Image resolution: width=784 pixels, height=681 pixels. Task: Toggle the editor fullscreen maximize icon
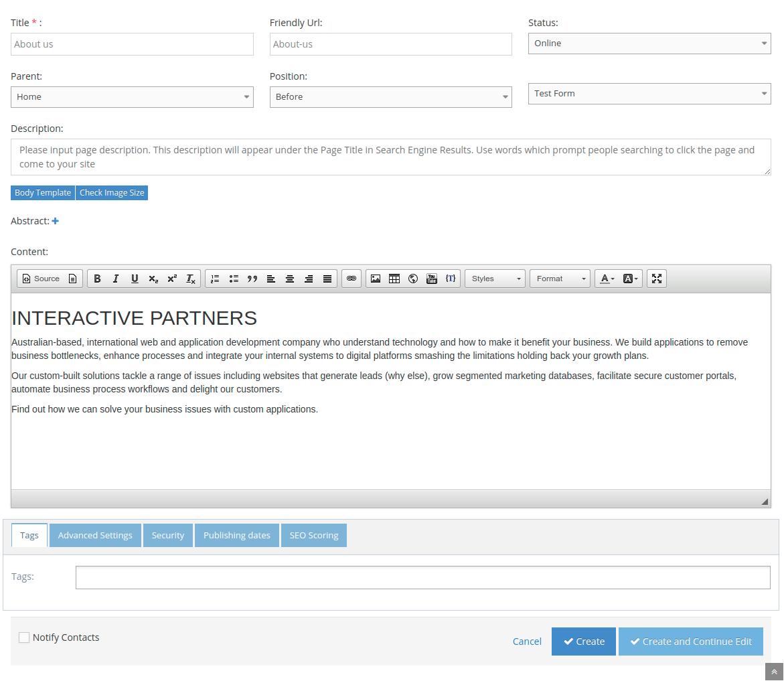[x=657, y=279]
